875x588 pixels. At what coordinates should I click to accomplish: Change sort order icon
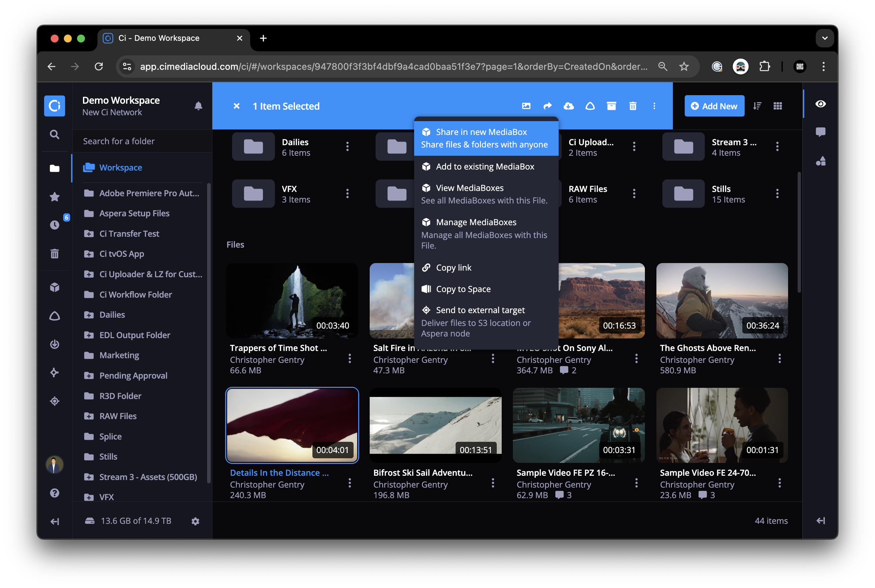tap(757, 106)
